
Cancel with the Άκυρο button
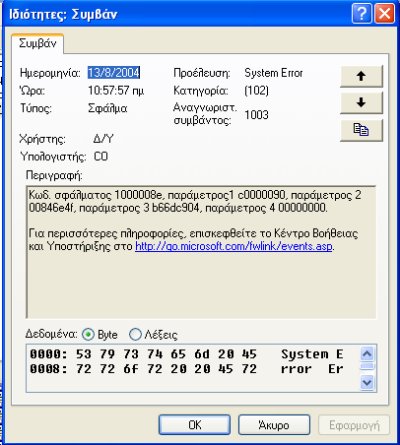[x=274, y=425]
